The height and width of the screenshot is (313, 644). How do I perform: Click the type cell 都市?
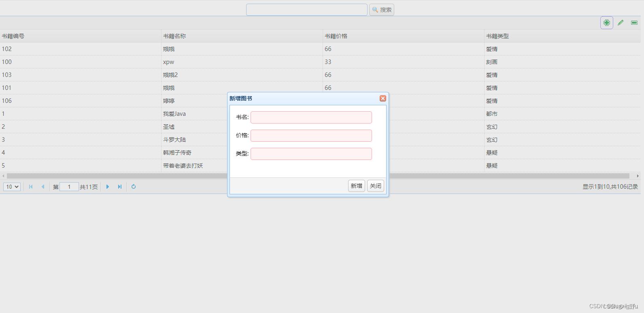[x=562, y=114]
